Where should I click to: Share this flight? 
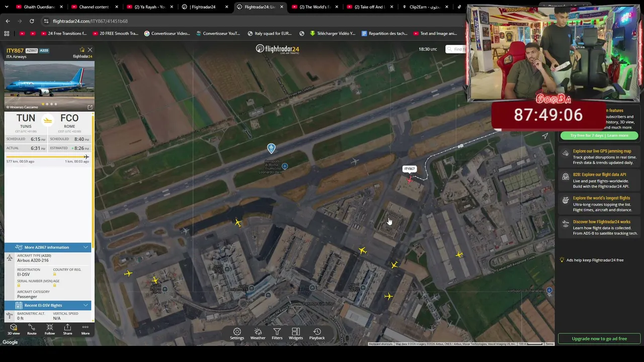pyautogui.click(x=67, y=329)
